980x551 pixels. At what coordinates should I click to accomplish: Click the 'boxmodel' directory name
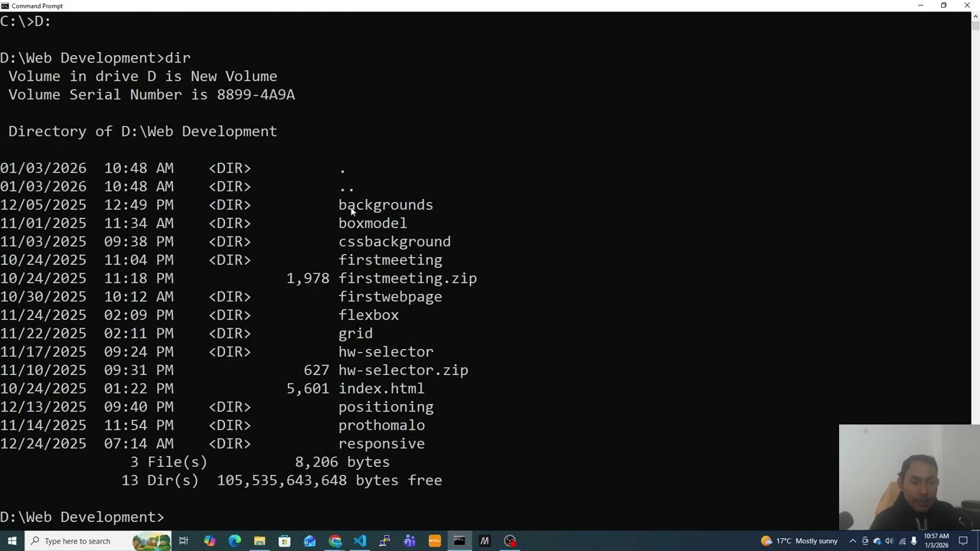pos(373,223)
